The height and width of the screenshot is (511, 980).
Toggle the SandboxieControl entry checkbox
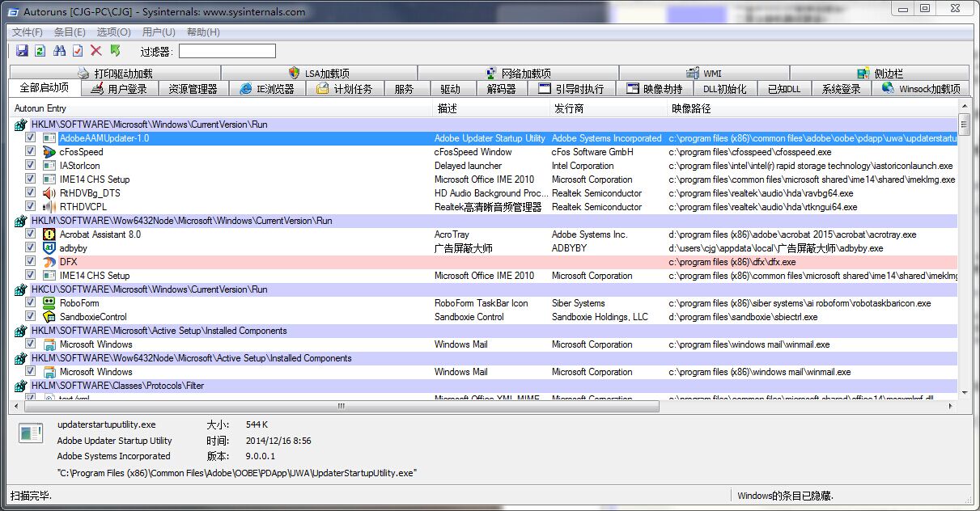click(30, 317)
